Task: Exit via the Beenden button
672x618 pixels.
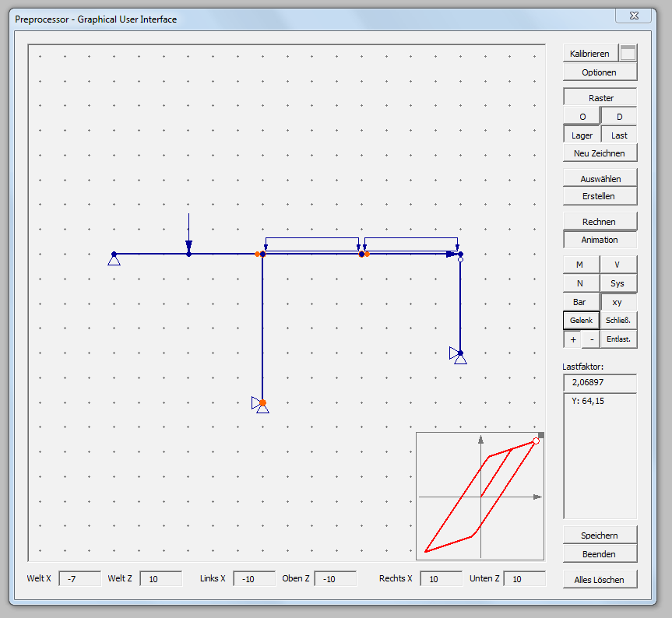Action: 600,553
